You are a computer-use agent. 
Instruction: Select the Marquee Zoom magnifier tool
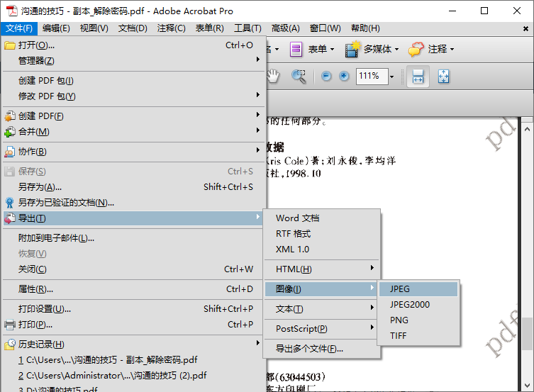[x=299, y=77]
